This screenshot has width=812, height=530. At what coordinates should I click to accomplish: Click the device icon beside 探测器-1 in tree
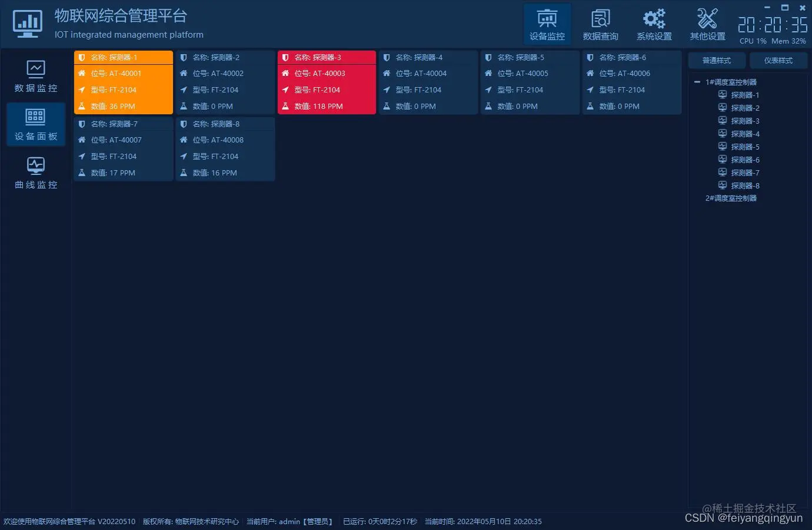click(723, 95)
